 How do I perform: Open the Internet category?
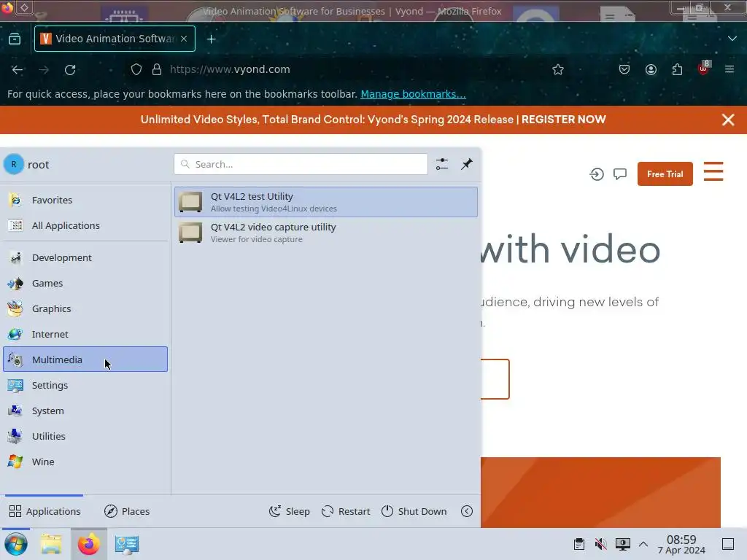point(85,334)
